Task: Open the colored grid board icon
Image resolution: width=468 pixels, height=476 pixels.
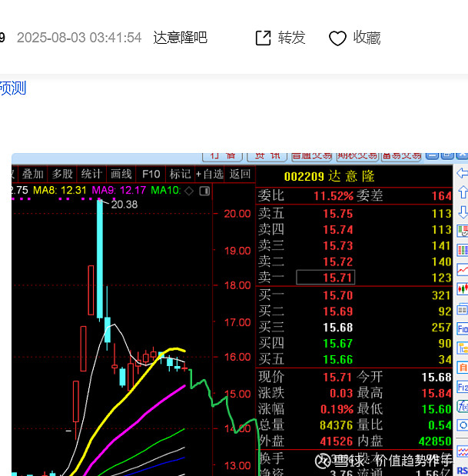Action: (x=463, y=251)
